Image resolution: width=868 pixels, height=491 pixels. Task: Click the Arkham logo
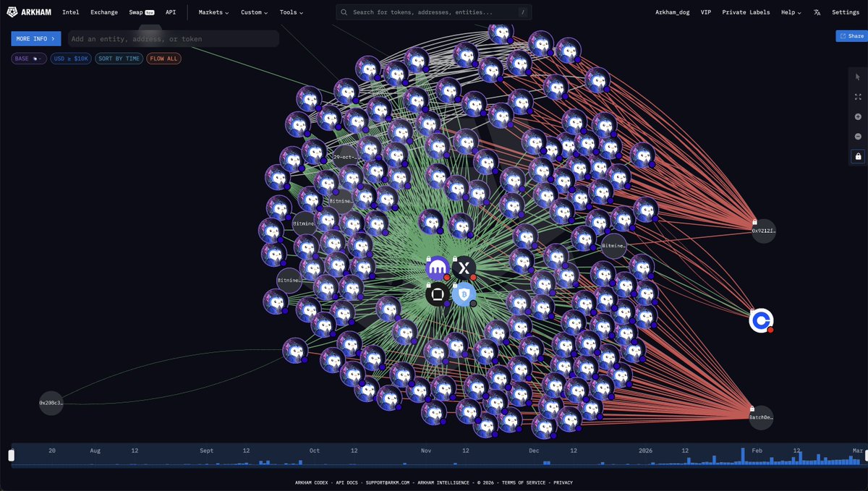(x=29, y=12)
